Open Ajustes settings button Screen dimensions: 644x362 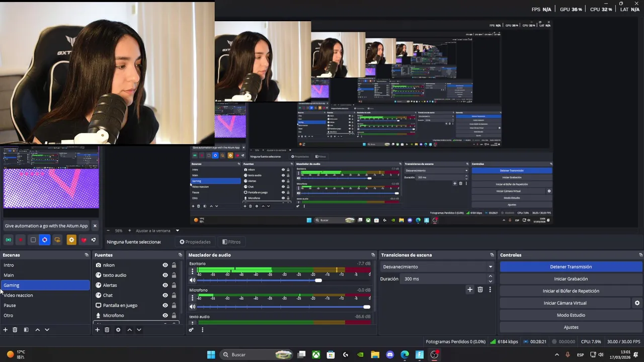(x=571, y=327)
